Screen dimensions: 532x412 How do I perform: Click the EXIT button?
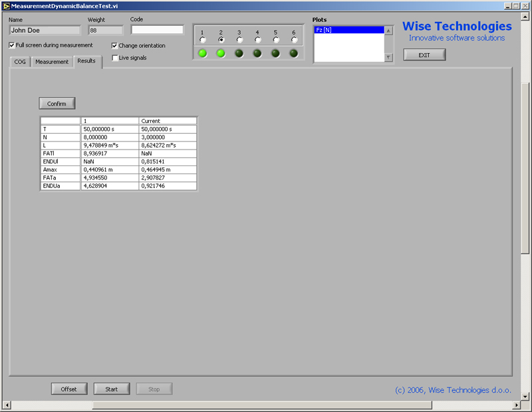click(x=424, y=55)
